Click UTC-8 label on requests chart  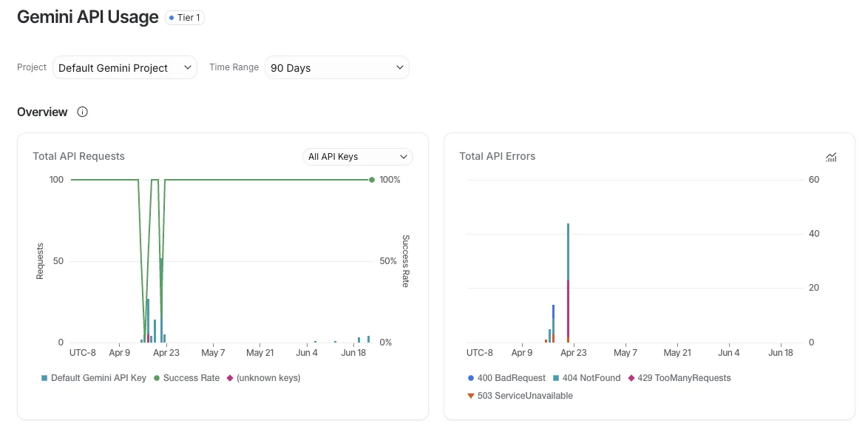pyautogui.click(x=83, y=352)
